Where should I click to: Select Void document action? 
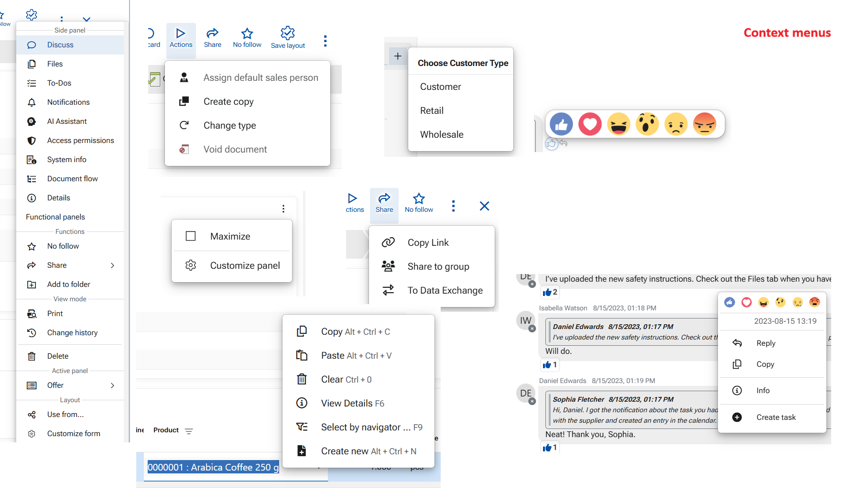point(248,149)
